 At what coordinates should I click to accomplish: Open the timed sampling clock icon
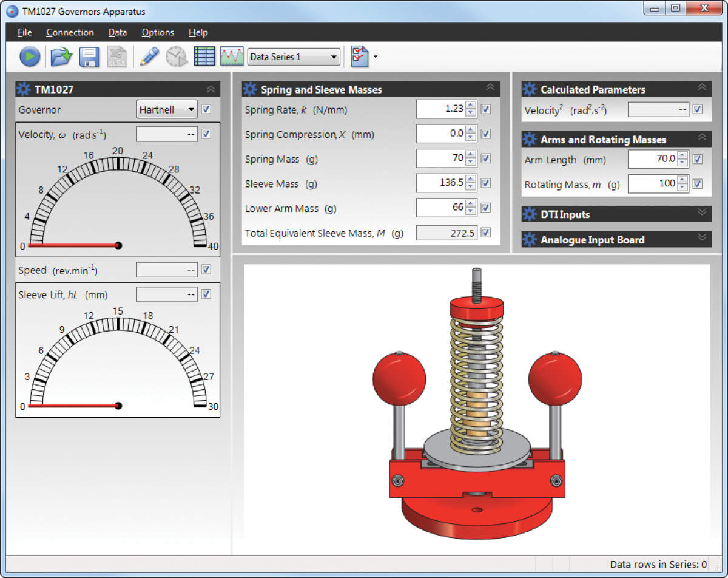177,56
